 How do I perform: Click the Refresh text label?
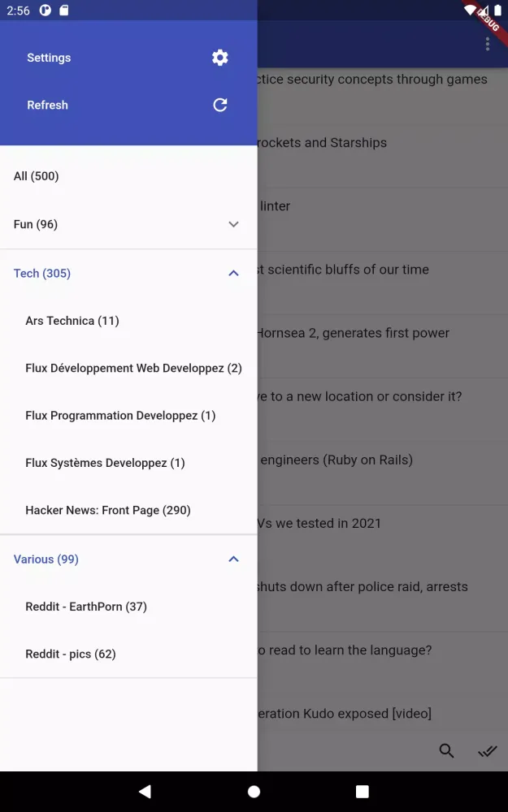pyautogui.click(x=47, y=105)
